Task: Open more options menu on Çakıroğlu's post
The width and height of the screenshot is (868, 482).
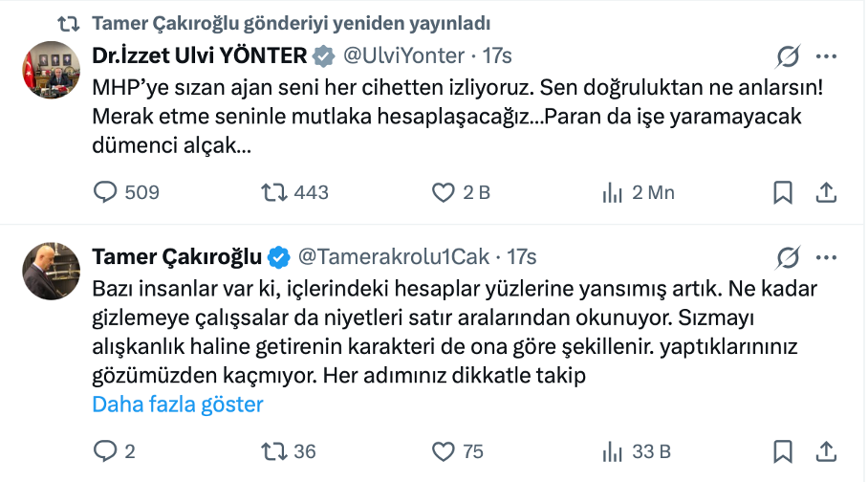Action: (x=828, y=257)
